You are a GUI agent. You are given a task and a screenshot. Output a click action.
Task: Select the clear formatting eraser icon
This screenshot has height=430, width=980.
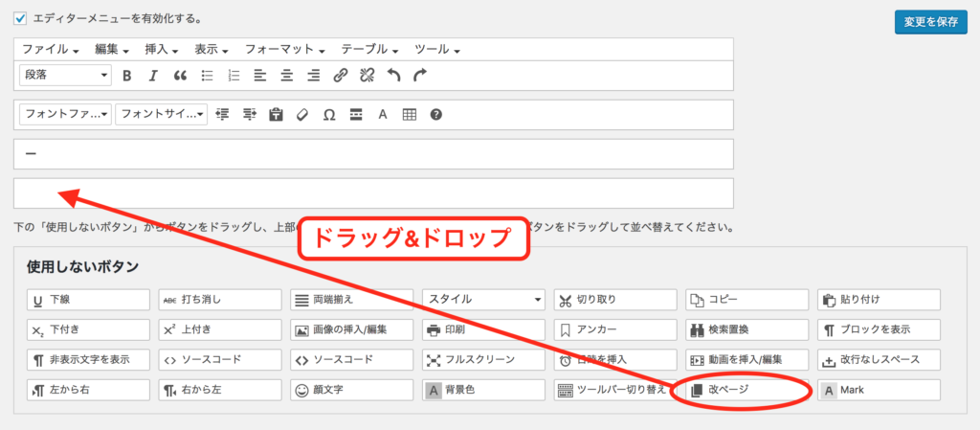pos(302,115)
